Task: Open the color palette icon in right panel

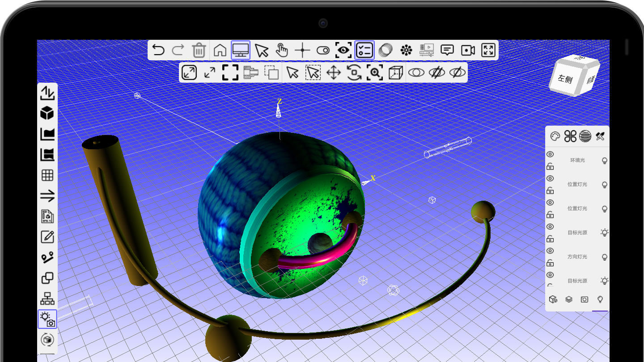Action: tap(555, 136)
